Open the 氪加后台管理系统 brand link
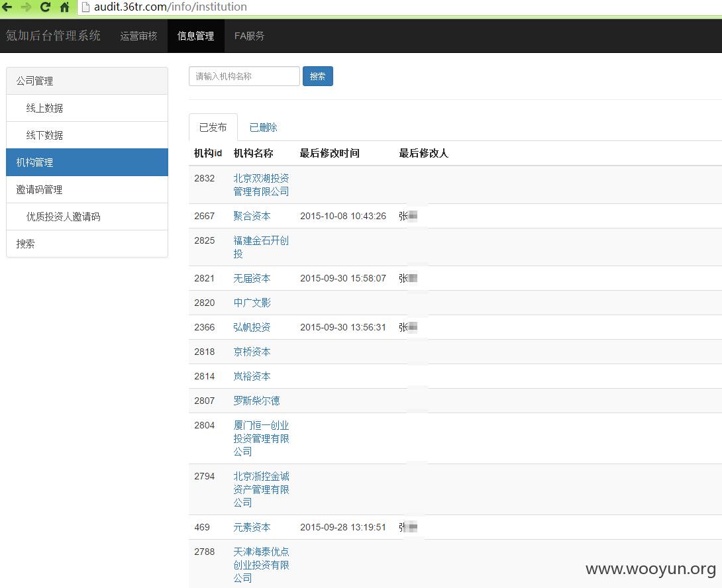 point(53,36)
